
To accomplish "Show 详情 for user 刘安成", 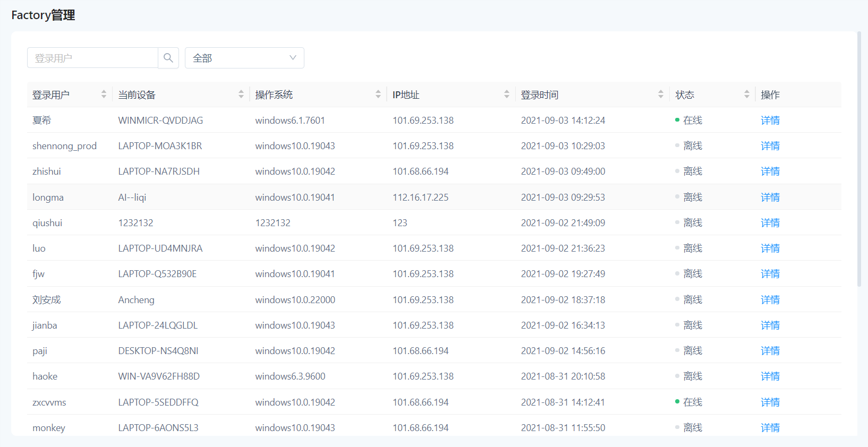I will [x=770, y=300].
